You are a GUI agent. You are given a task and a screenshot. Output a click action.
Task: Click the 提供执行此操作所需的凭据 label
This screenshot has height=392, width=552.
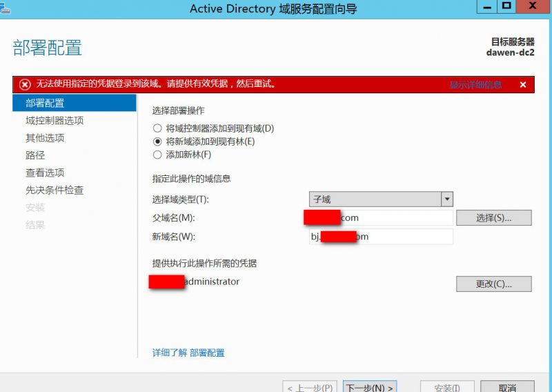pyautogui.click(x=204, y=263)
